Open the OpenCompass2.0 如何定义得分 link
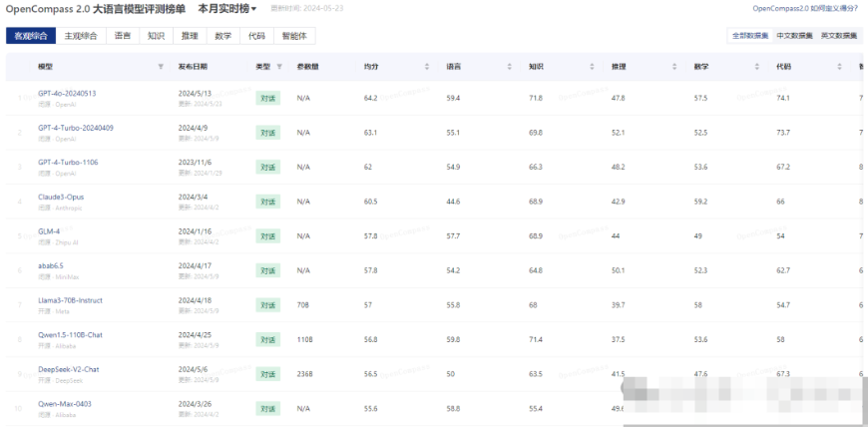This screenshot has height=427, width=868. (807, 8)
